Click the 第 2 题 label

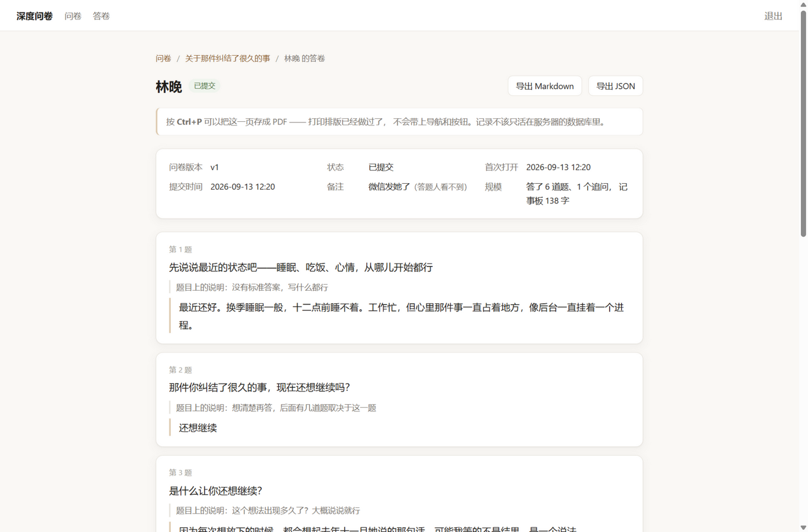(180, 370)
